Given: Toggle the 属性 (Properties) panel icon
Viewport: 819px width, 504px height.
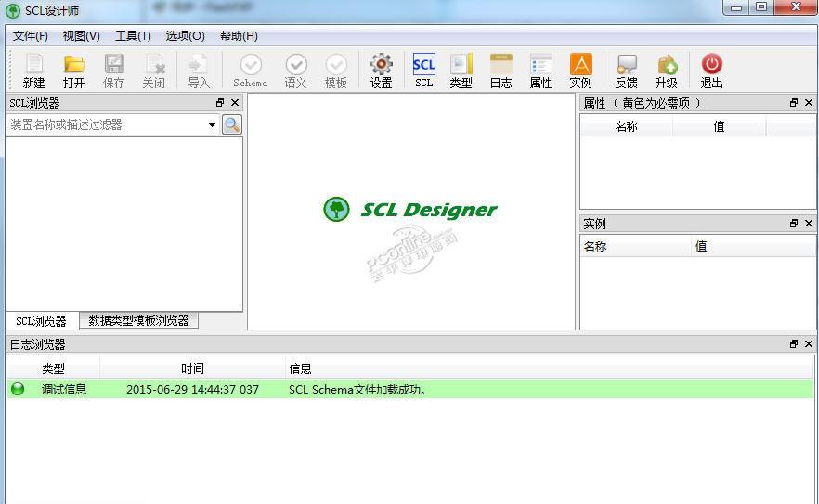Looking at the screenshot, I should click(x=540, y=71).
